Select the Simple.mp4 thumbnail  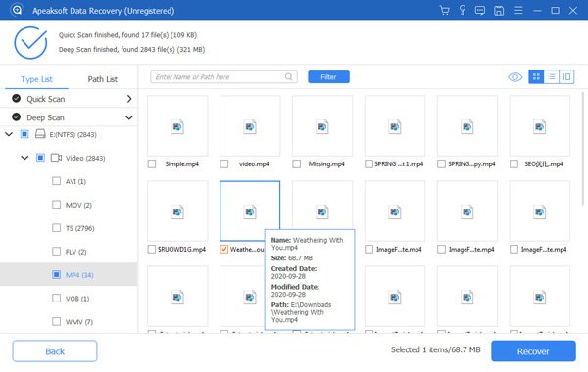coord(177,125)
